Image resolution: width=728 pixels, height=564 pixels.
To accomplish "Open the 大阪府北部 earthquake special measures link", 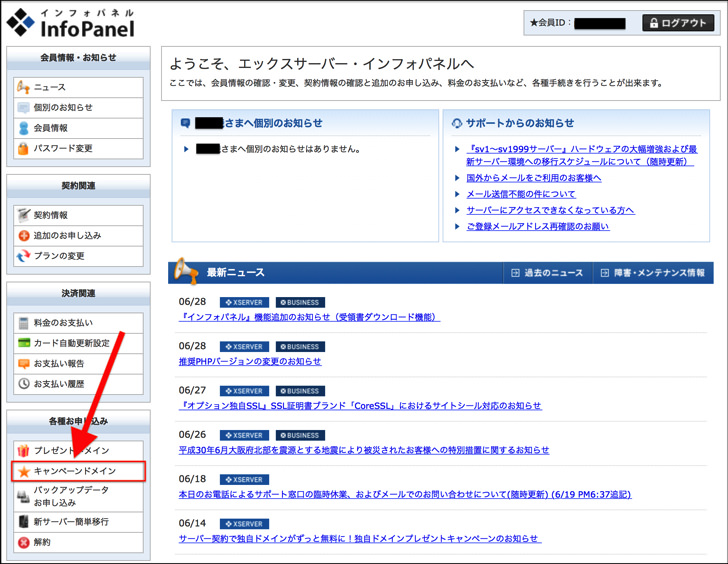I will pos(364,450).
